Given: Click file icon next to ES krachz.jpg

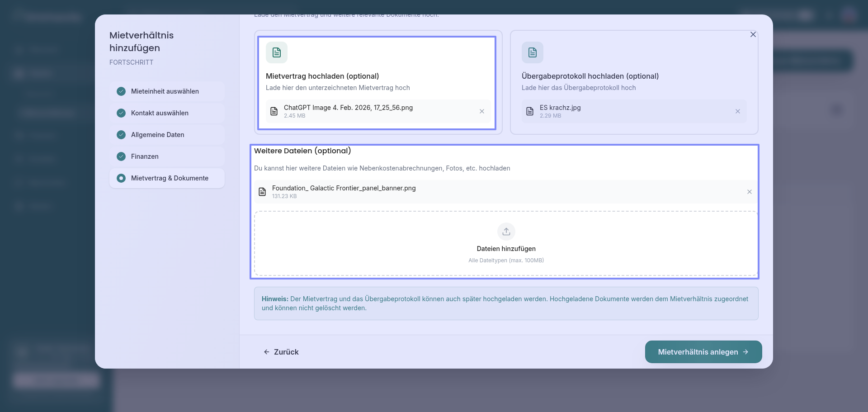Looking at the screenshot, I should point(530,111).
